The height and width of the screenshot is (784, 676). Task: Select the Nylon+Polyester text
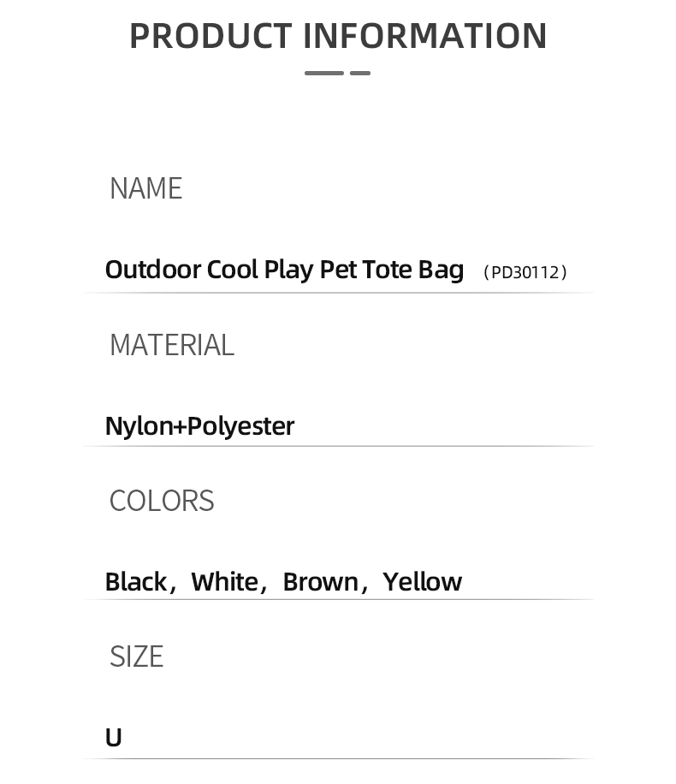click(x=199, y=426)
